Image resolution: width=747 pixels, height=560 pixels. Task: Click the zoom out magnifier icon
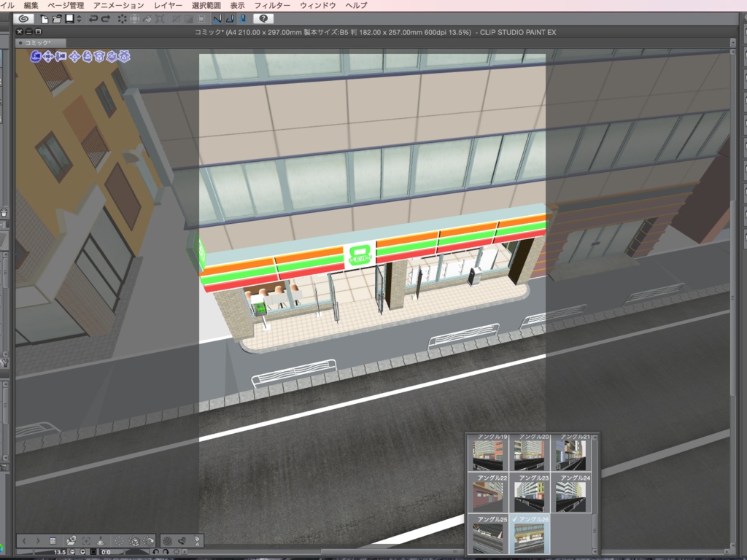tap(73, 552)
